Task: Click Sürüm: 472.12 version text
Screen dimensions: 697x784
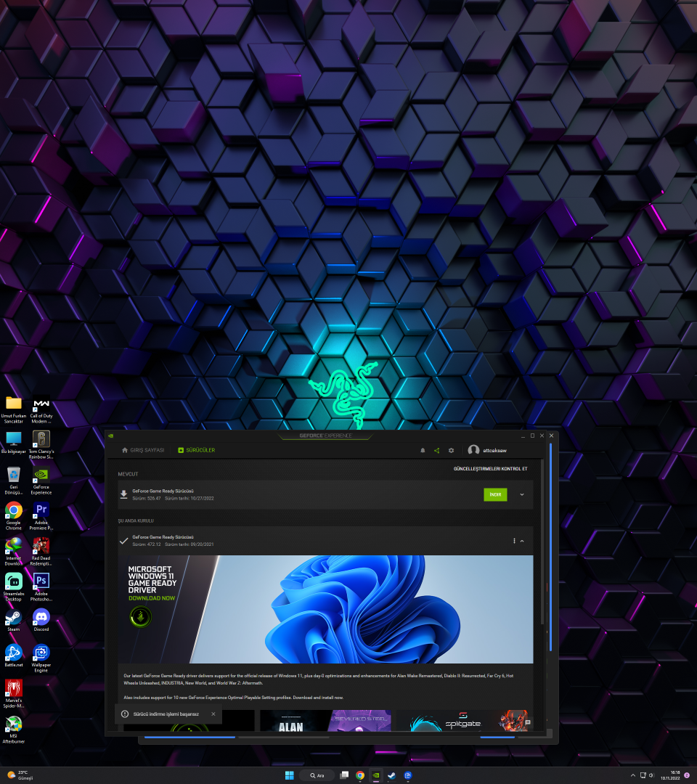Action: [147, 544]
